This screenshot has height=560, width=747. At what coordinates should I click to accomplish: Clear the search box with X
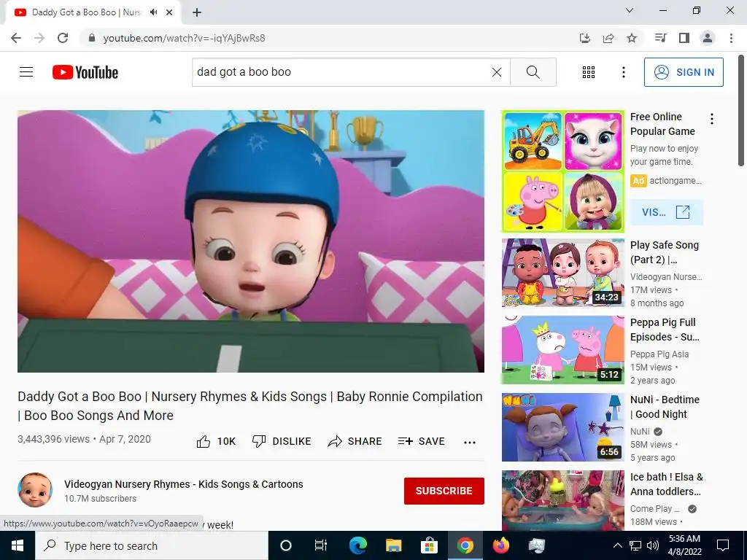tap(496, 72)
